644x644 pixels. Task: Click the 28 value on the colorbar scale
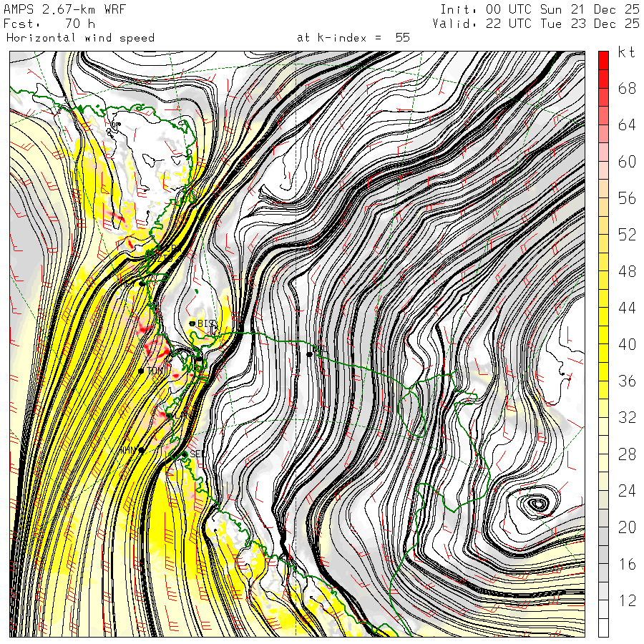pyautogui.click(x=627, y=454)
